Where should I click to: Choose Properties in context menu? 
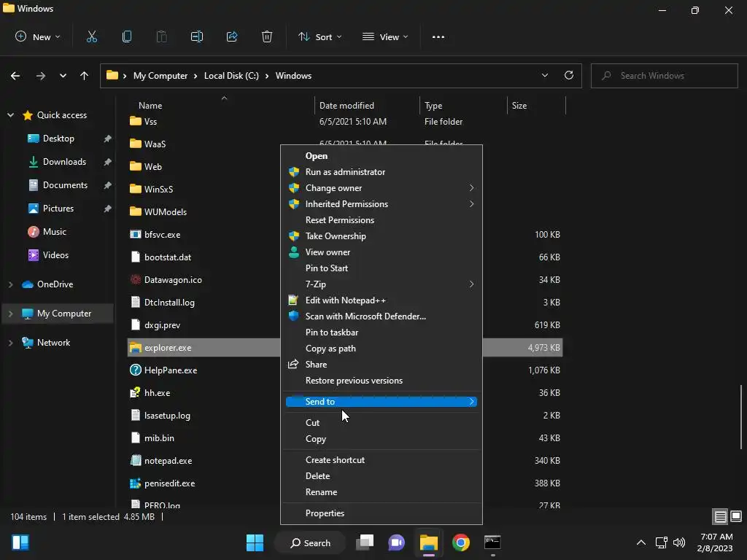pos(381,513)
